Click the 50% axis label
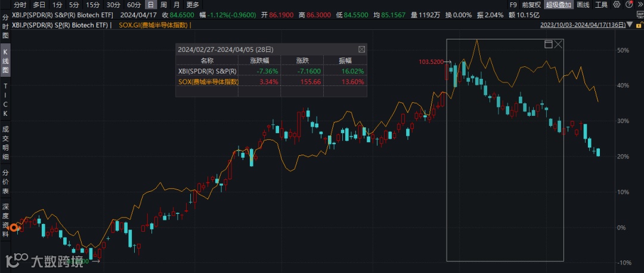Screen dimensions: 644x273 tap(624, 50)
